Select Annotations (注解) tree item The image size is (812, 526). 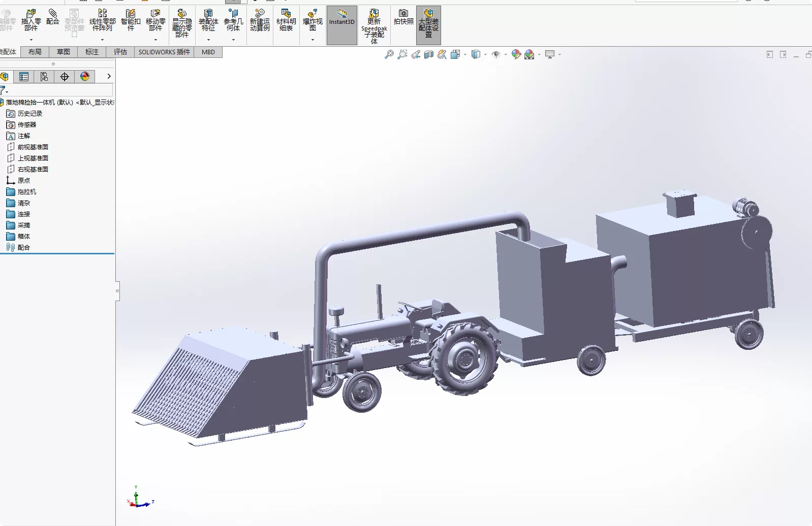pos(18,136)
